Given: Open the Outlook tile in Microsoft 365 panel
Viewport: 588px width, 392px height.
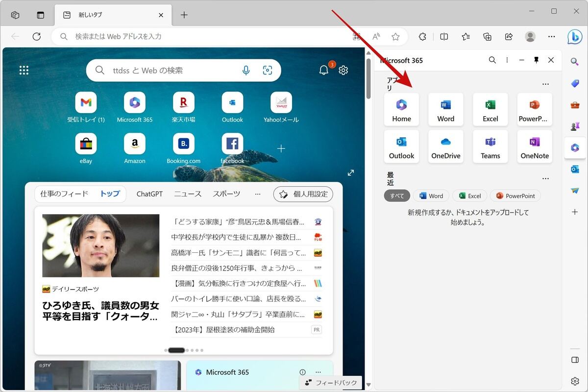Looking at the screenshot, I should pos(401,147).
